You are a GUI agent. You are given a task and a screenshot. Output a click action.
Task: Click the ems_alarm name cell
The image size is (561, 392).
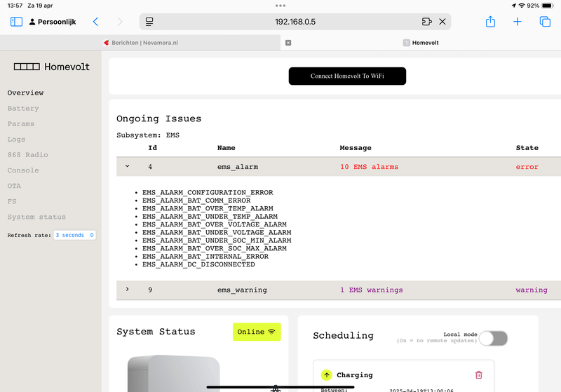point(238,167)
